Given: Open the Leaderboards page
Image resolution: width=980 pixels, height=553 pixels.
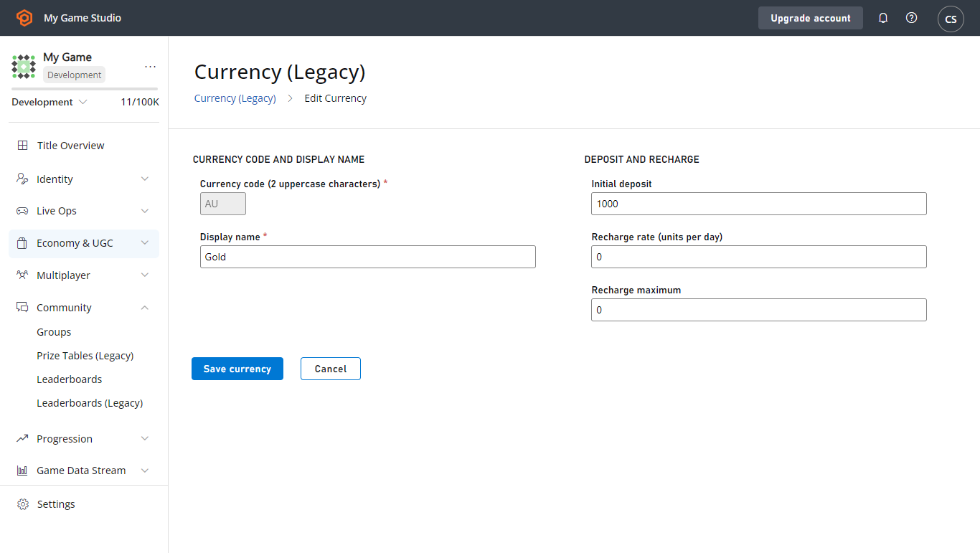Looking at the screenshot, I should tap(70, 379).
